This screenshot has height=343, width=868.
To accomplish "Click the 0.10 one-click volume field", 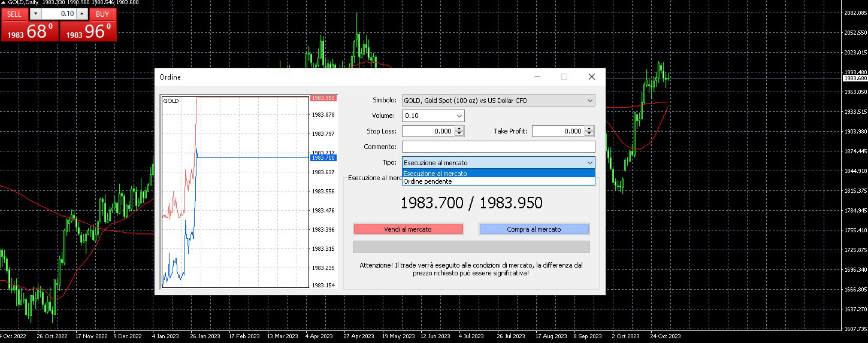I will click(x=59, y=14).
